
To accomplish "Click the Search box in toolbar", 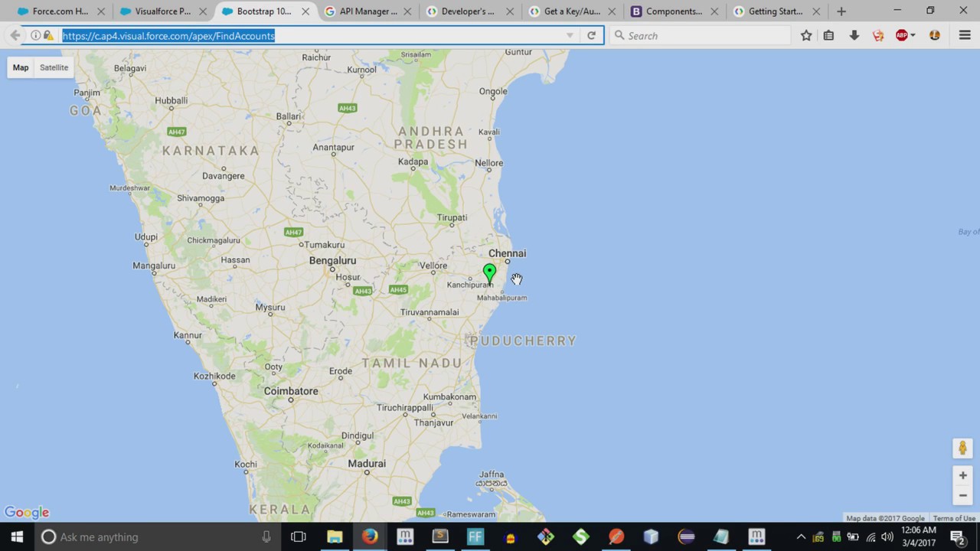I will click(701, 35).
